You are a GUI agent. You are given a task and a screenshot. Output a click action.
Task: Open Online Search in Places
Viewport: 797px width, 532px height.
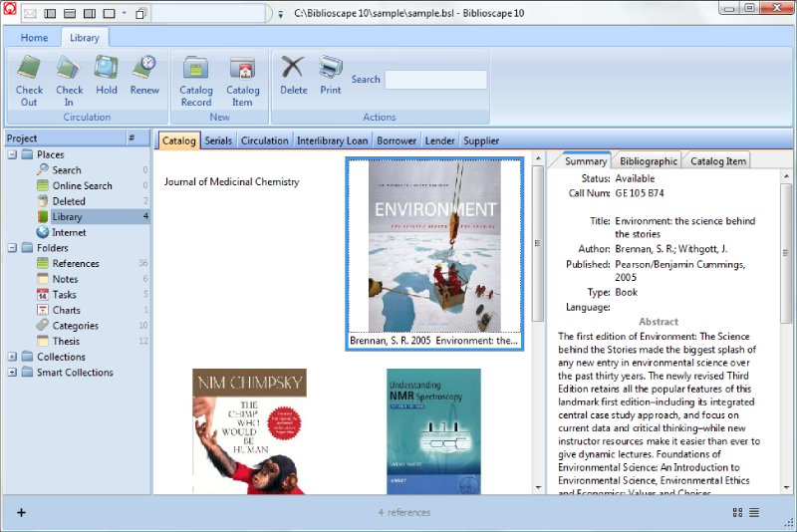click(82, 185)
